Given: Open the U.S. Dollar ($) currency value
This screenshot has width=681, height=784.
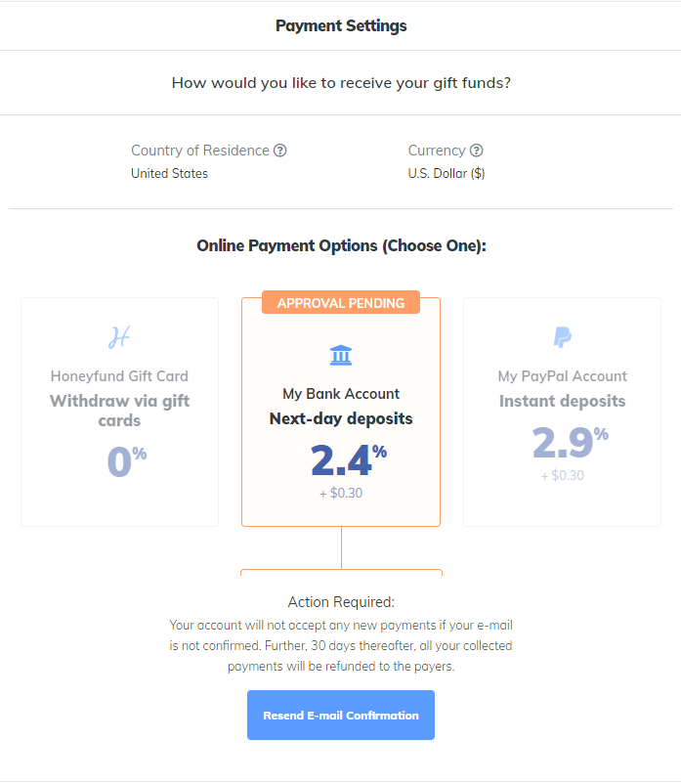Looking at the screenshot, I should coord(447,174).
